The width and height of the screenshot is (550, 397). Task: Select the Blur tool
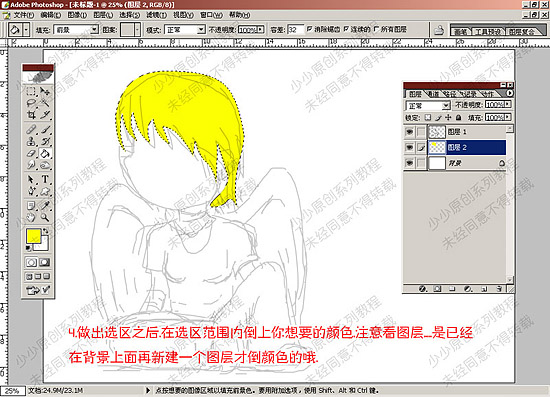coord(32,165)
